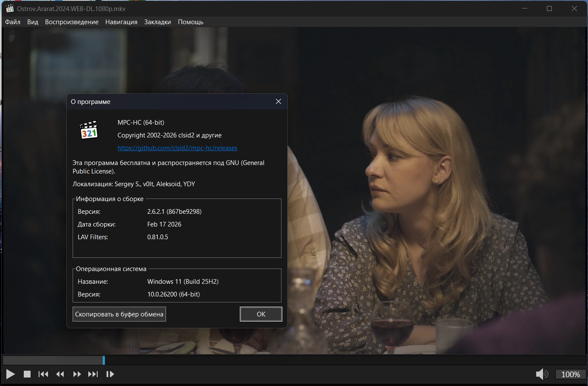Skip to previous file button
The width and height of the screenshot is (588, 386).
[43, 374]
